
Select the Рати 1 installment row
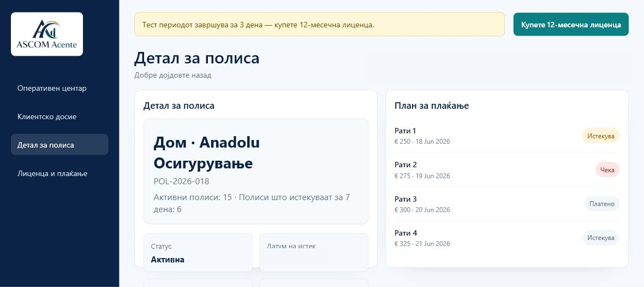coord(507,136)
